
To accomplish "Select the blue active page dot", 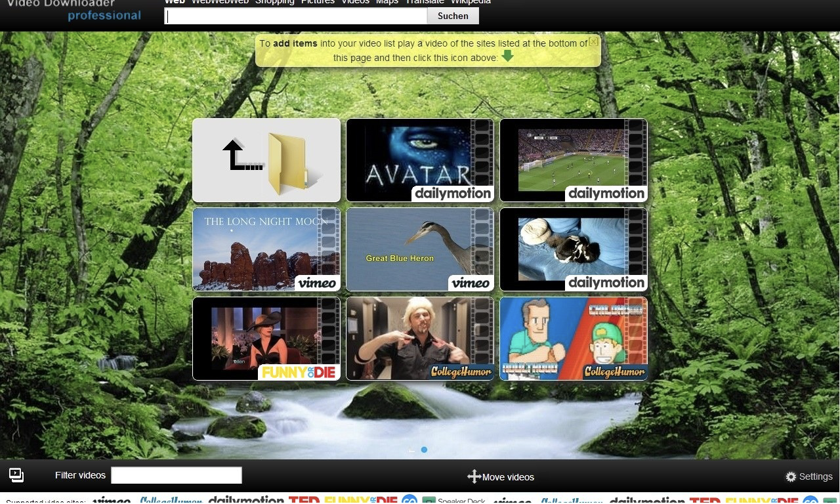I will coord(424,450).
